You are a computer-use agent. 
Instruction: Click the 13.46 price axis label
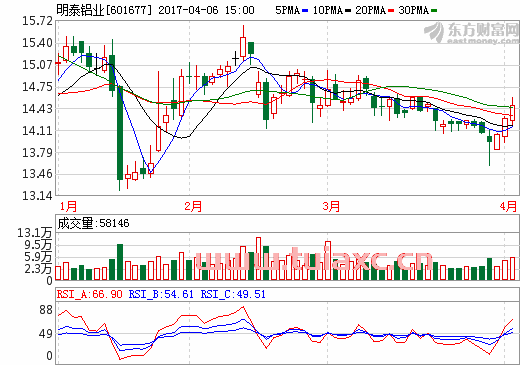coord(37,174)
